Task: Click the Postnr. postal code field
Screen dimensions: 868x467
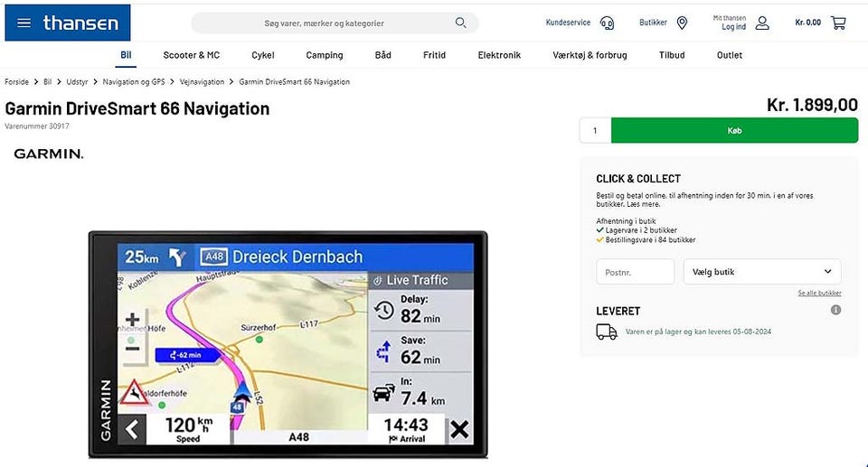Action: pos(636,272)
